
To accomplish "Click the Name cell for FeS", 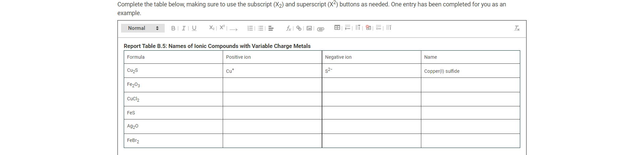I will click(x=471, y=113).
